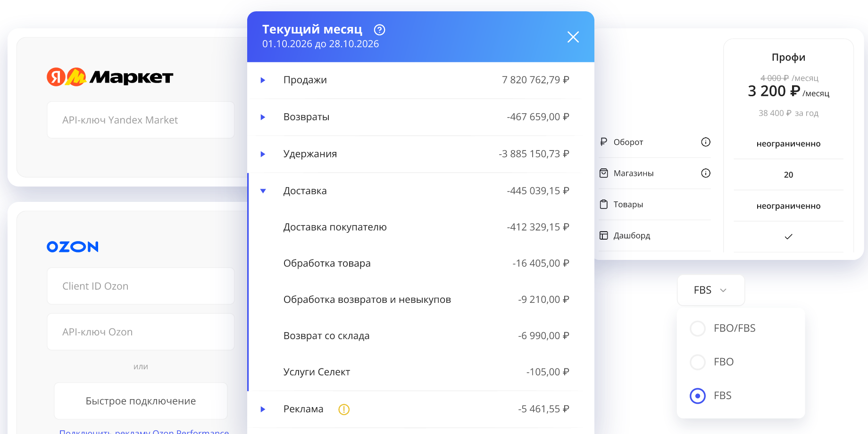
Task: Select the FBS radio option
Action: click(698, 396)
